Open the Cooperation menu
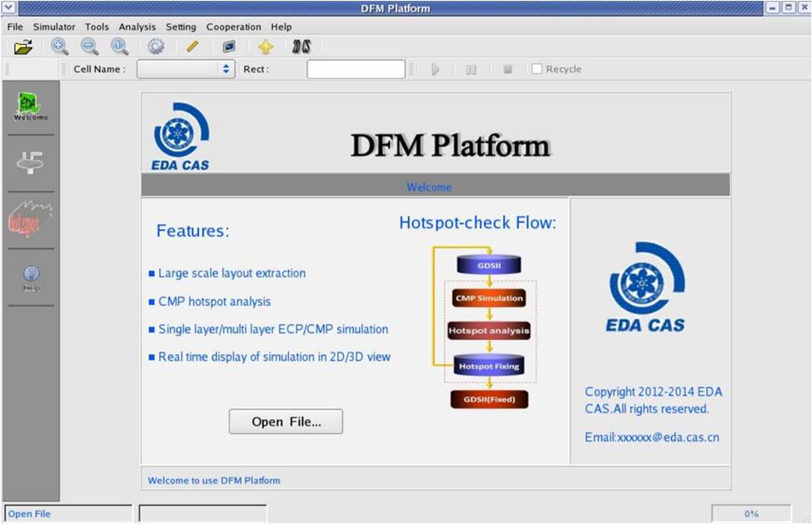Screen dimensions: 812x524 pos(233,27)
